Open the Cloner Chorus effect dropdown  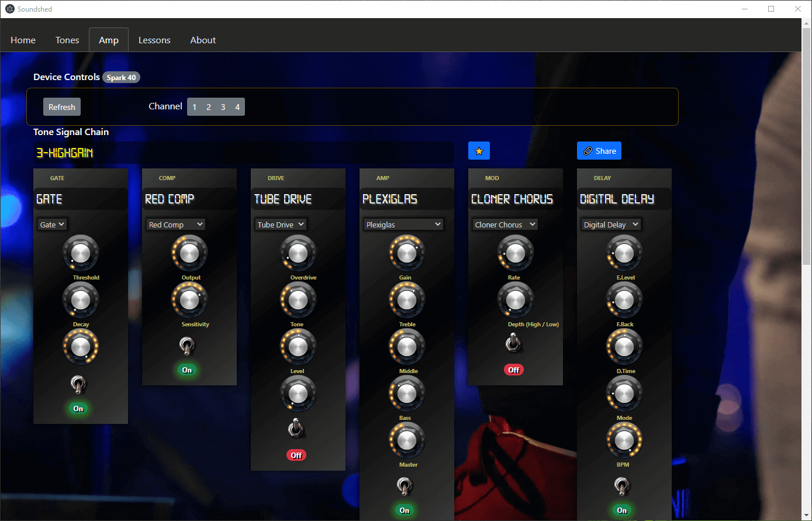click(505, 225)
